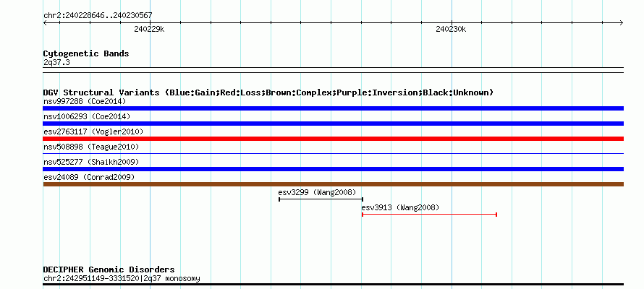Click the DECIPHER Genomic Disorders track title
The height and width of the screenshot is (289, 644).
109,269
